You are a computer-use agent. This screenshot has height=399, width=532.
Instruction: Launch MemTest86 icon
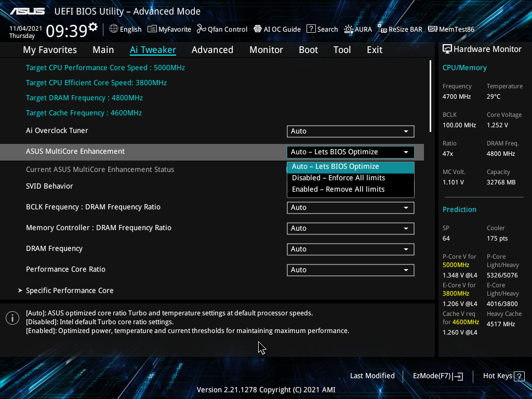(x=433, y=29)
